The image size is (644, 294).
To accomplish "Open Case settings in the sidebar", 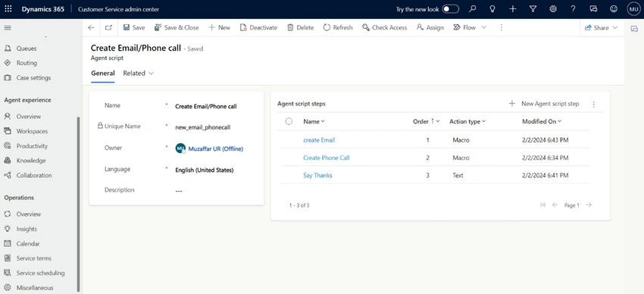I will 33,77.
